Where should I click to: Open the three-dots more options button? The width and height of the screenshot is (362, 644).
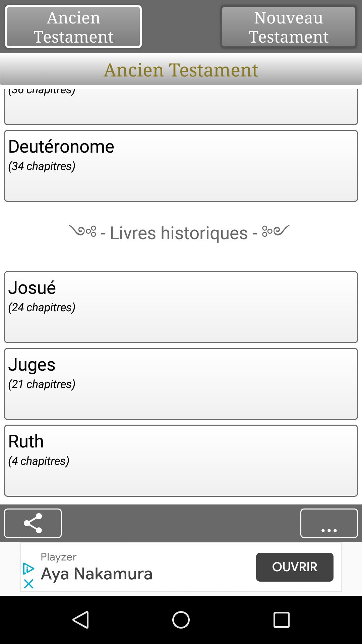(x=329, y=523)
